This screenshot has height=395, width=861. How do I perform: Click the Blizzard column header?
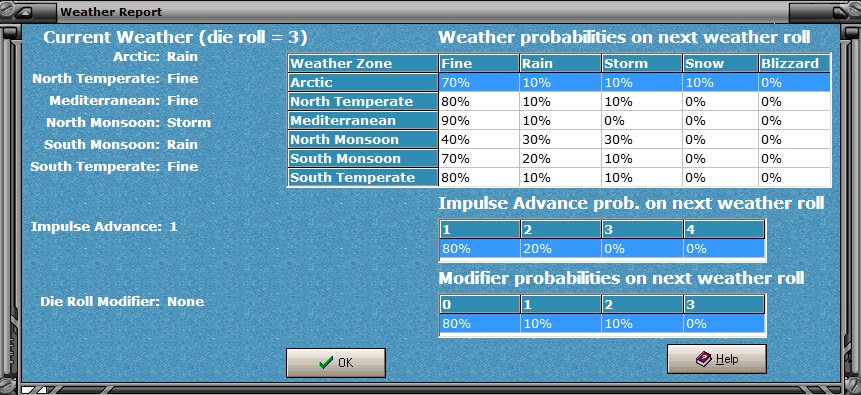[795, 63]
